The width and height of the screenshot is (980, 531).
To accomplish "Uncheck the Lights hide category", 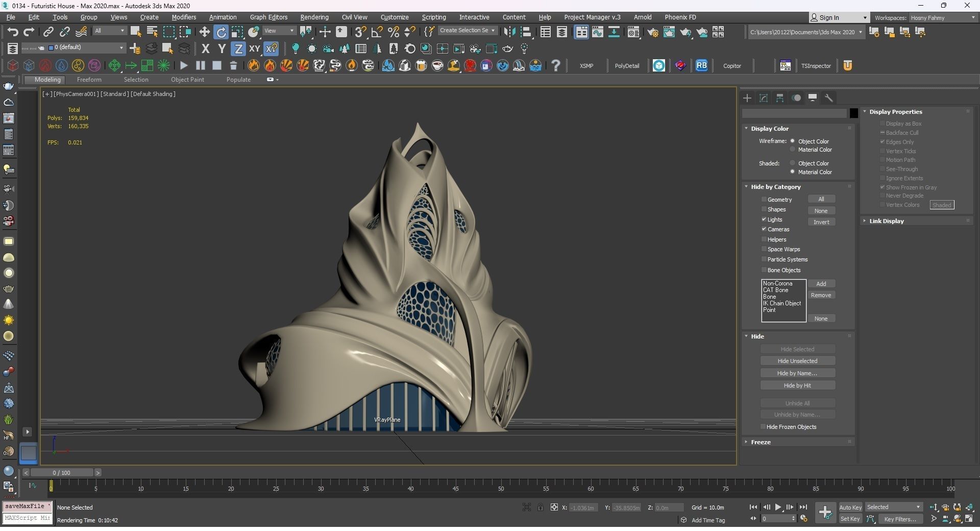I will 764,220.
